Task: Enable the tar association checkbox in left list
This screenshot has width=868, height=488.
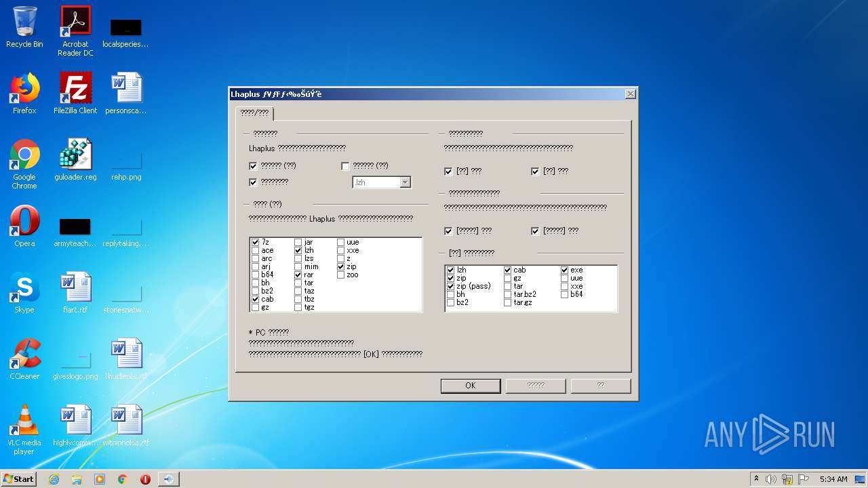Action: (x=298, y=283)
